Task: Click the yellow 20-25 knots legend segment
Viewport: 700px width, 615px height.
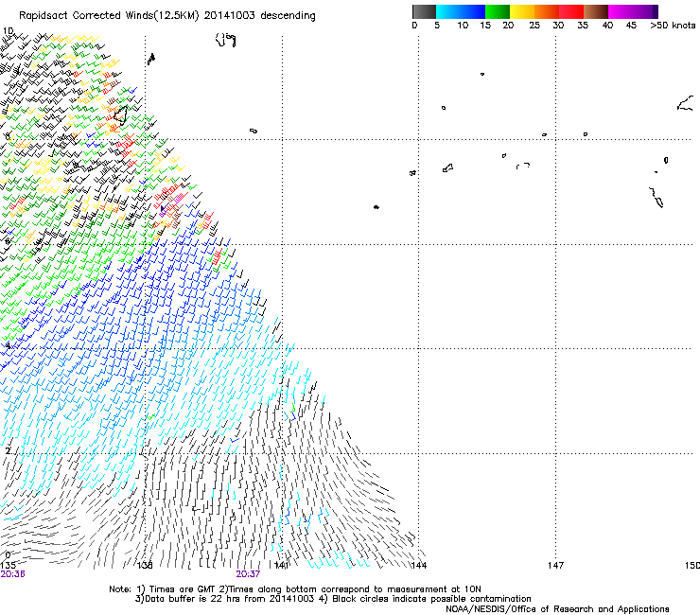Action: click(x=522, y=11)
